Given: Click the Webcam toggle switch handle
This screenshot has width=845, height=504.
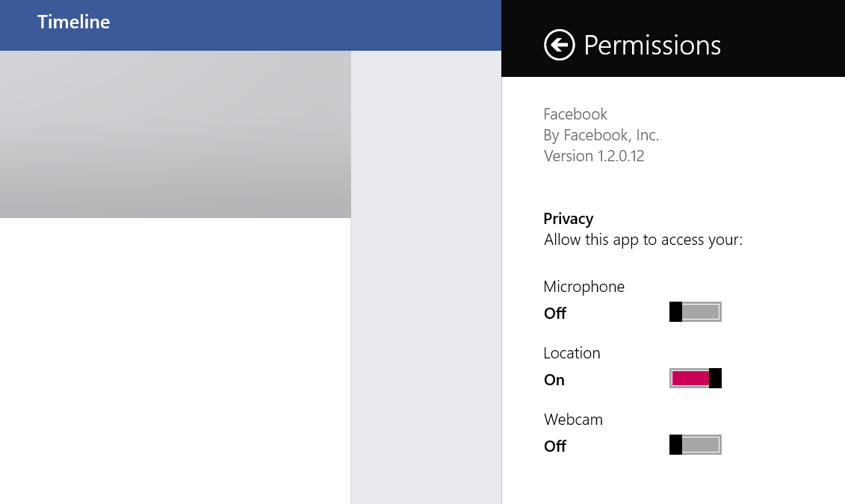Looking at the screenshot, I should pos(675,444).
